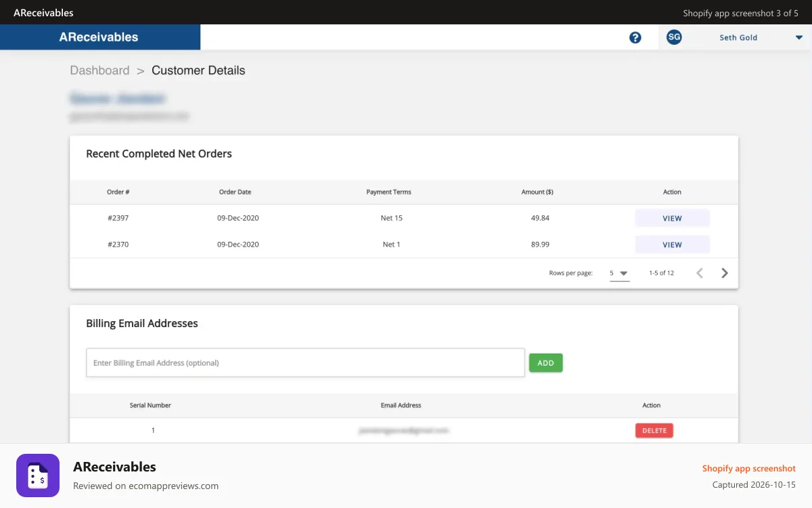Click the Order # column header
The height and width of the screenshot is (508, 812).
click(118, 192)
